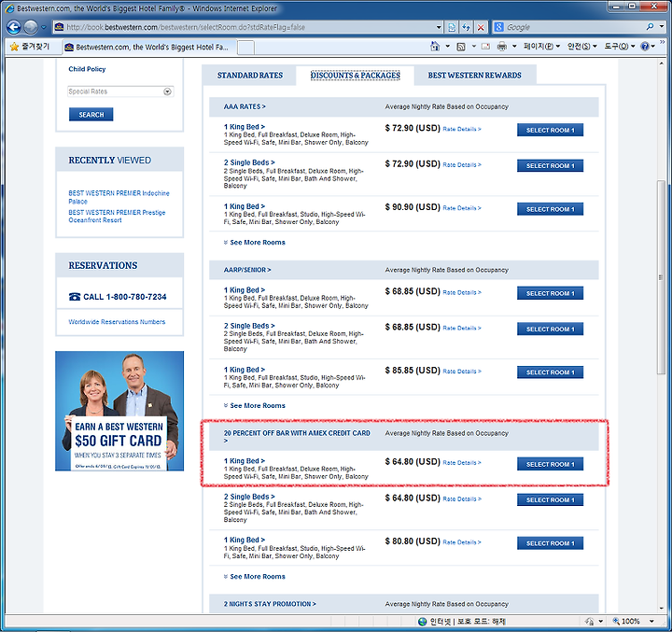Open the Special Rates dropdown
This screenshot has height=632, width=672.
pos(120,91)
